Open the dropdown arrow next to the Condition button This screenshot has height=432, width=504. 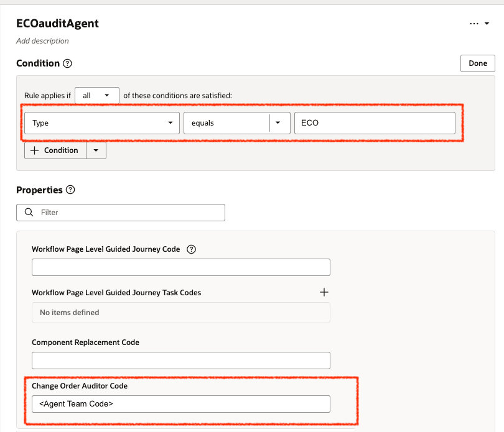97,150
